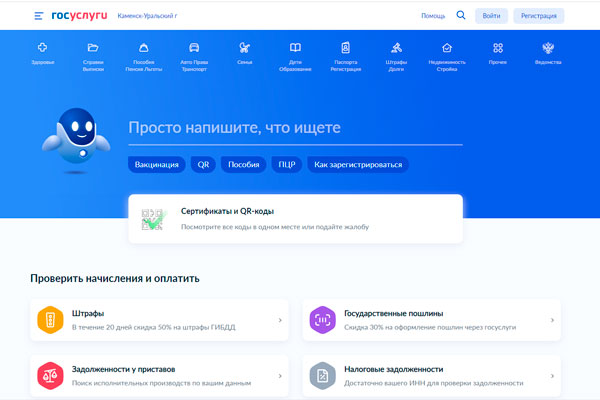The height and width of the screenshot is (400, 600).
Task: Click the QR code certificate icon
Action: 154,219
